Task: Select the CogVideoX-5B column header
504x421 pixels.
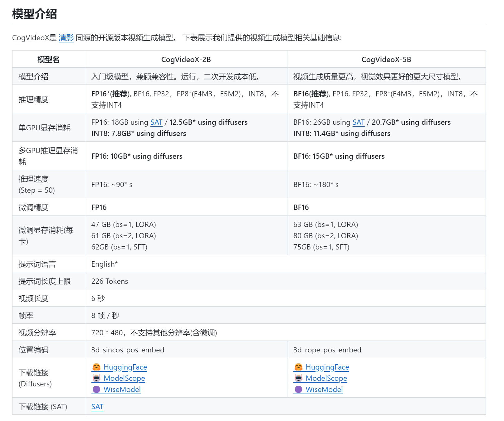Action: click(x=386, y=60)
